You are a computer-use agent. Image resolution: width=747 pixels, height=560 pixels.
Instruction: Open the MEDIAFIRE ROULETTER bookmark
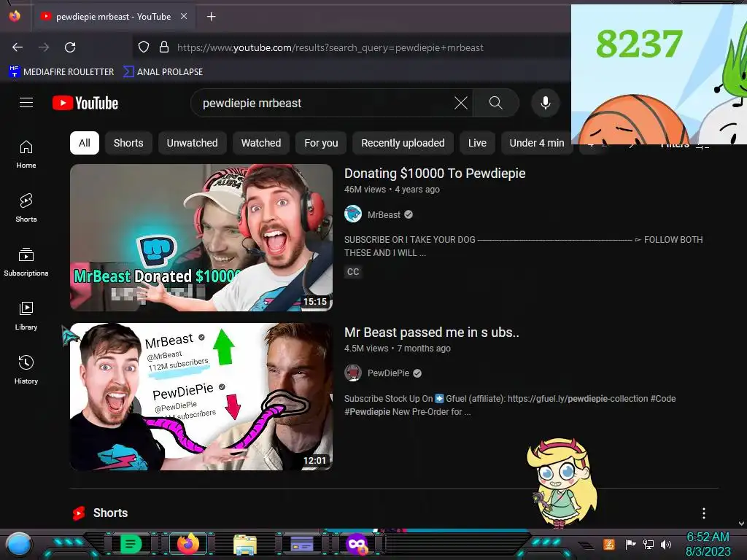(x=61, y=72)
